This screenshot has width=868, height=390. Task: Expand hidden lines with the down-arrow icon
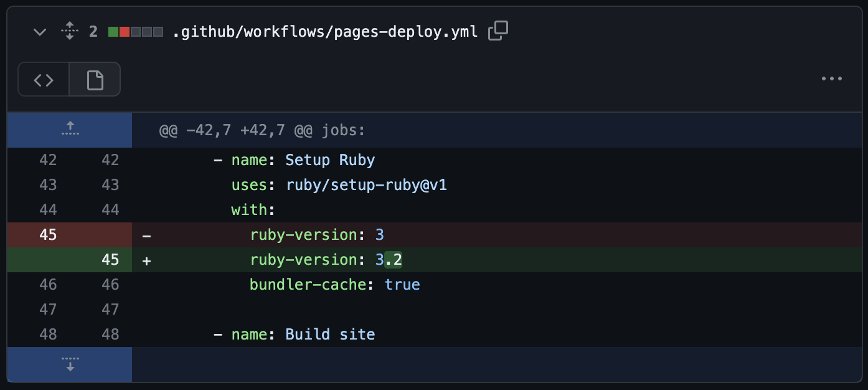(x=70, y=364)
